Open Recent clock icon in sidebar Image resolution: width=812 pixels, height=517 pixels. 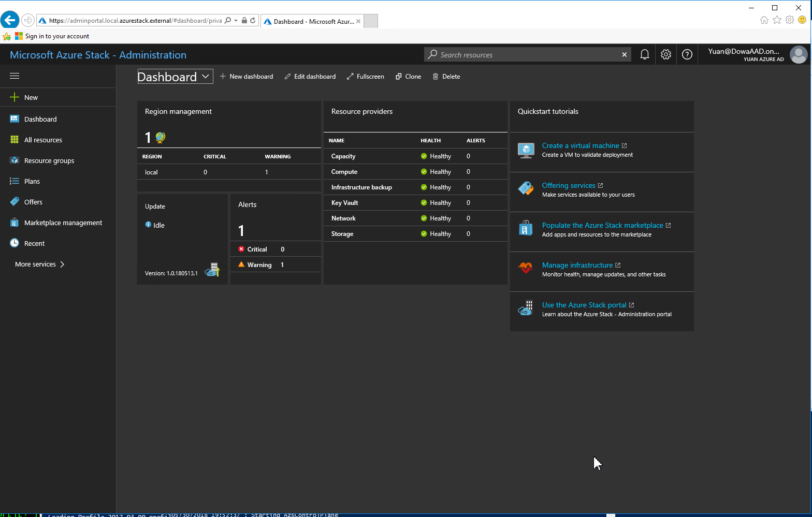point(15,243)
